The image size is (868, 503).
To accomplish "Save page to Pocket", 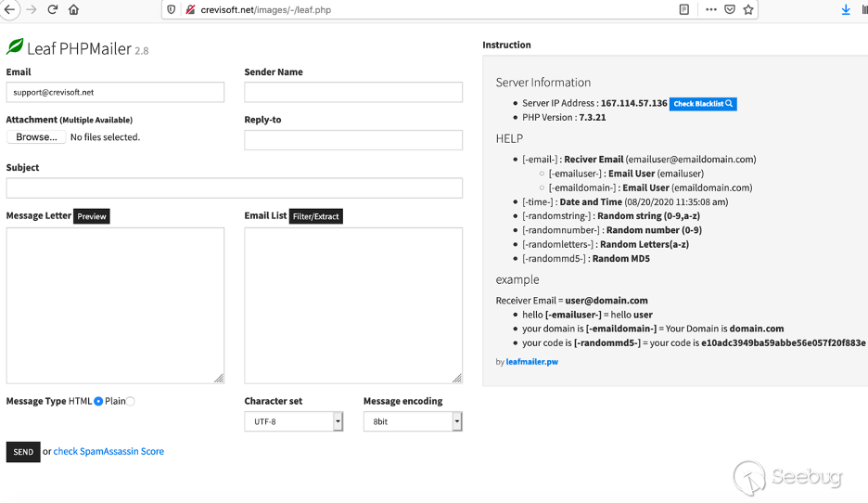I will coord(730,9).
